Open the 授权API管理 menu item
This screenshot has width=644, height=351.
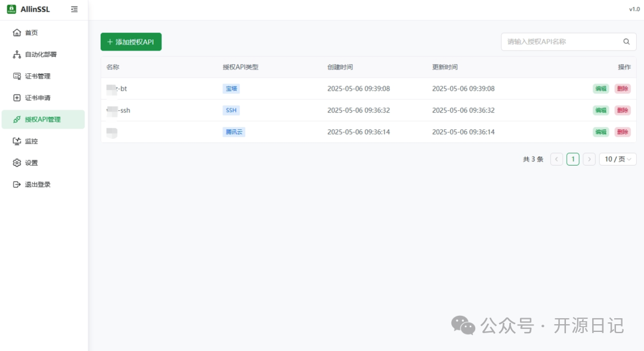coord(43,119)
